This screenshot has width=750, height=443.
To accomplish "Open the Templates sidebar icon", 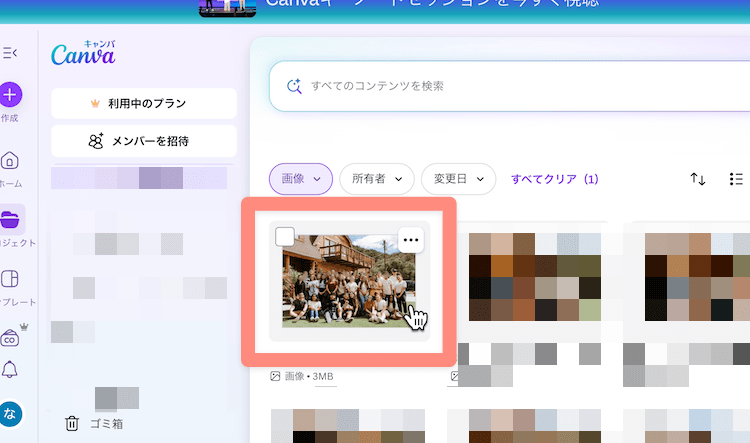I will 10,279.
